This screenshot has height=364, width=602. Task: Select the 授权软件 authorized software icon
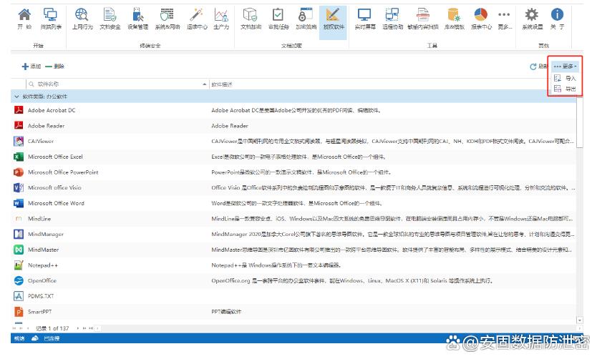click(x=333, y=22)
